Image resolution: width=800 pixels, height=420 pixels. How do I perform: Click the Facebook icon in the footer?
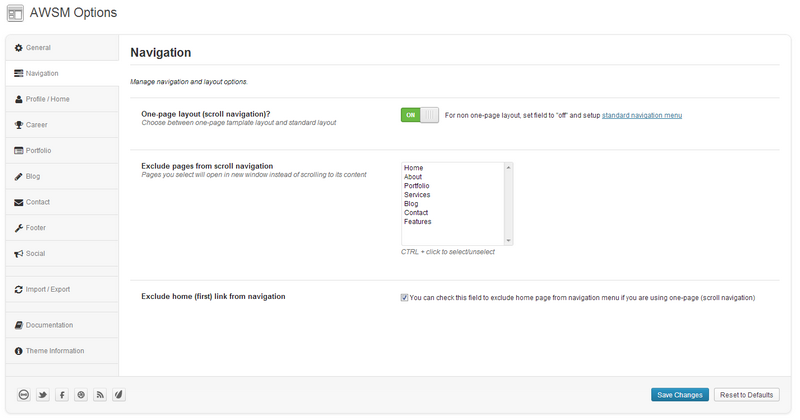click(x=62, y=395)
